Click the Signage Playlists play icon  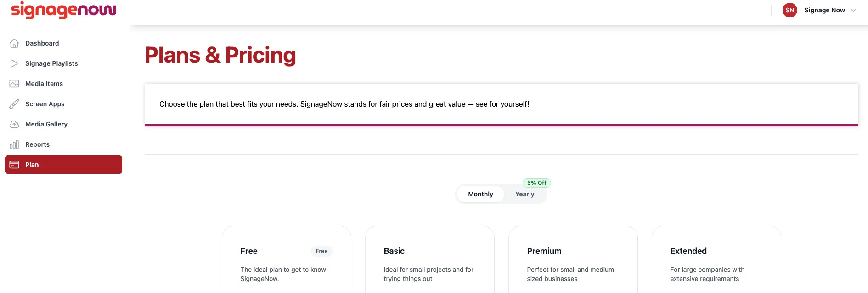[14, 63]
